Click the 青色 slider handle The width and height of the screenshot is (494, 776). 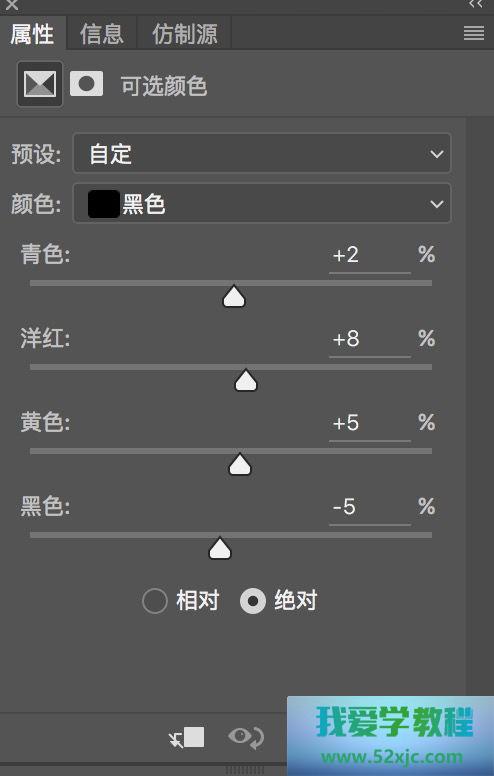click(x=234, y=296)
